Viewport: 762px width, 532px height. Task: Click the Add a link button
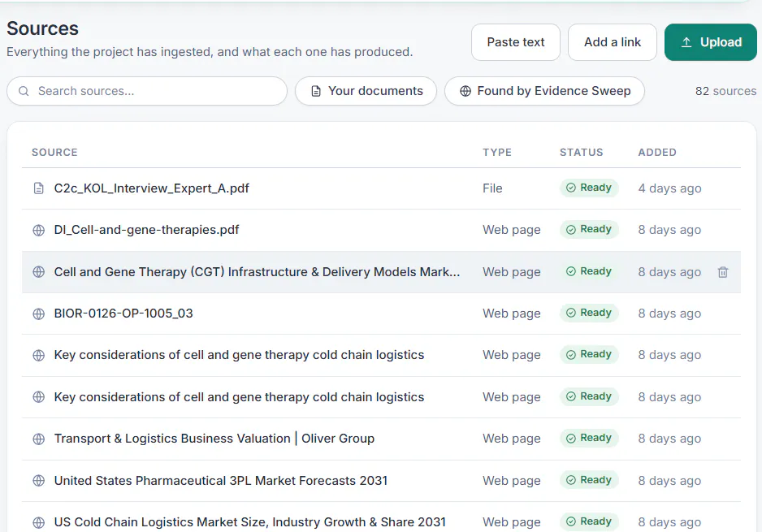pyautogui.click(x=613, y=42)
